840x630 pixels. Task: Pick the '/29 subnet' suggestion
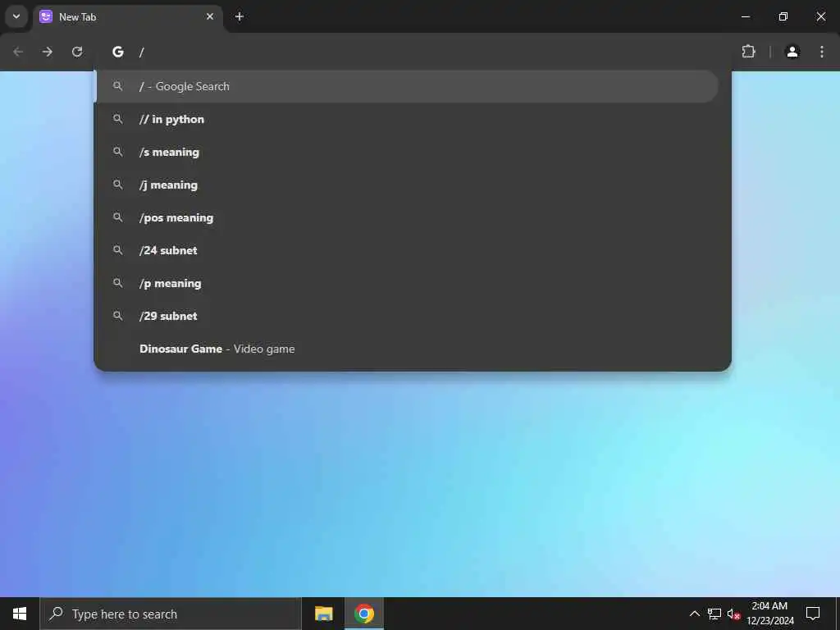[x=407, y=316]
